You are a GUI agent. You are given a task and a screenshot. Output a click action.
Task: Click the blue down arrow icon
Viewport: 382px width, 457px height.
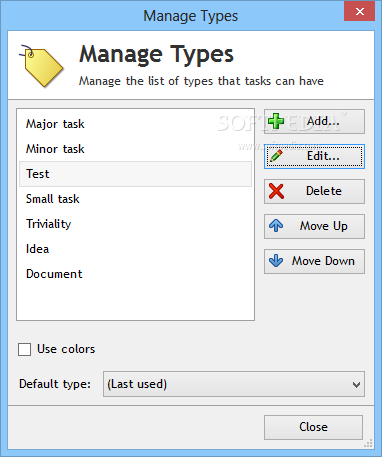click(x=276, y=261)
